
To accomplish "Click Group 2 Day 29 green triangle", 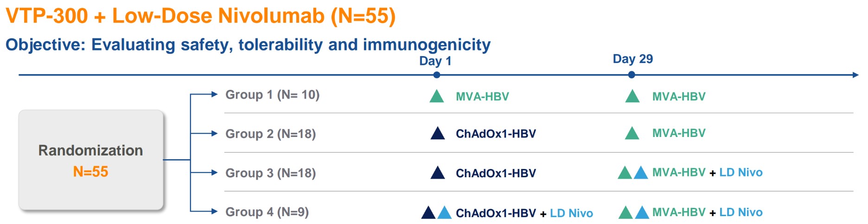I will click(632, 134).
